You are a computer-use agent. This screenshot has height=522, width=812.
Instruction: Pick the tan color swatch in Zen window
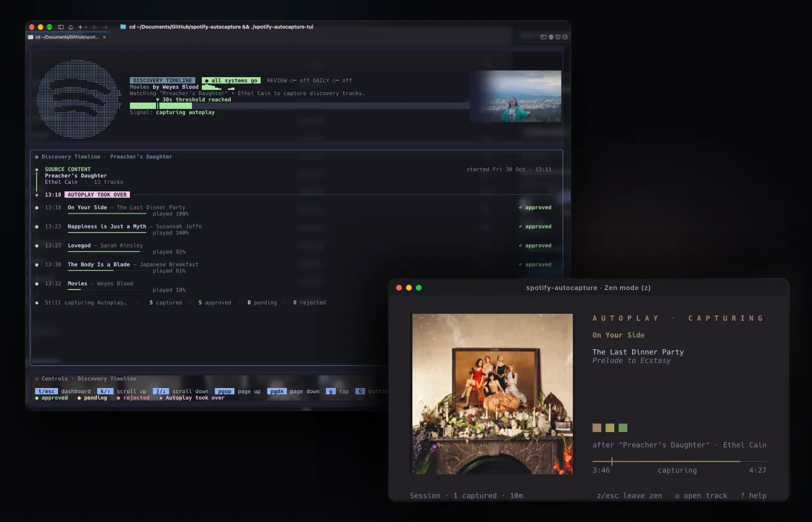pos(597,428)
